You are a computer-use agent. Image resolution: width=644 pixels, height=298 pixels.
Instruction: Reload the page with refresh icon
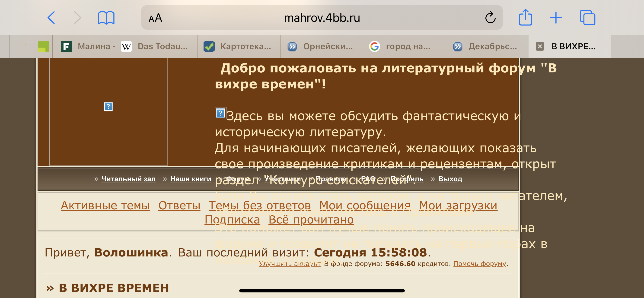pyautogui.click(x=490, y=17)
